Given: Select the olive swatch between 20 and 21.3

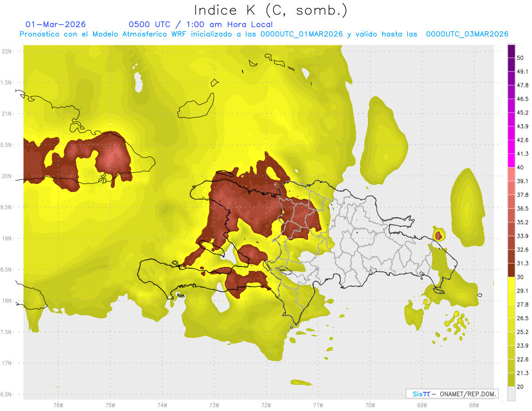Looking at the screenshot, I should pos(511,380).
